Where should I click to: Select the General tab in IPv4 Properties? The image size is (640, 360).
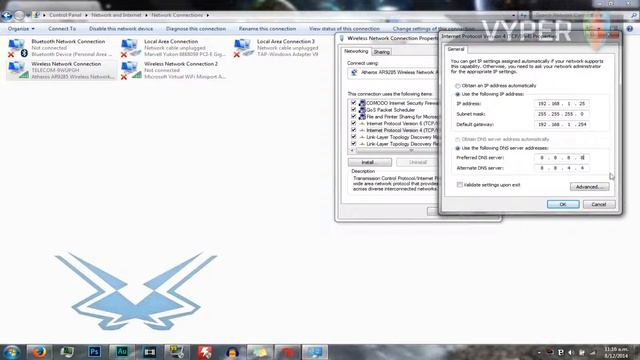tap(456, 49)
